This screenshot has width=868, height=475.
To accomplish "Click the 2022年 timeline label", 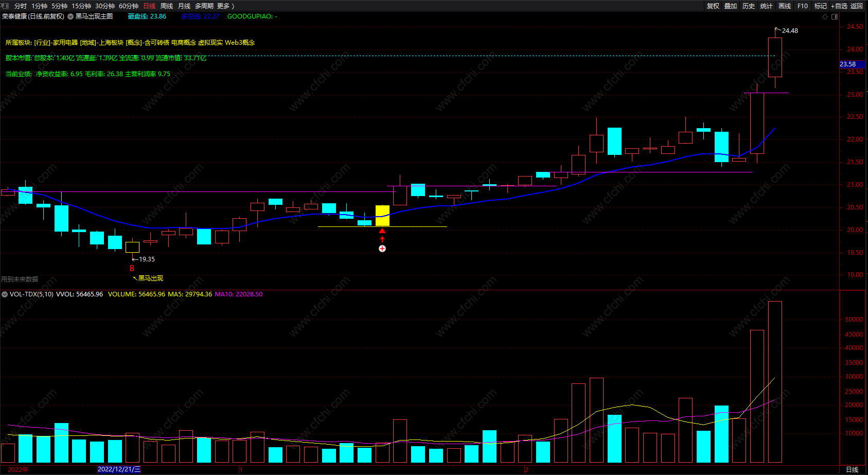I will pos(19,469).
